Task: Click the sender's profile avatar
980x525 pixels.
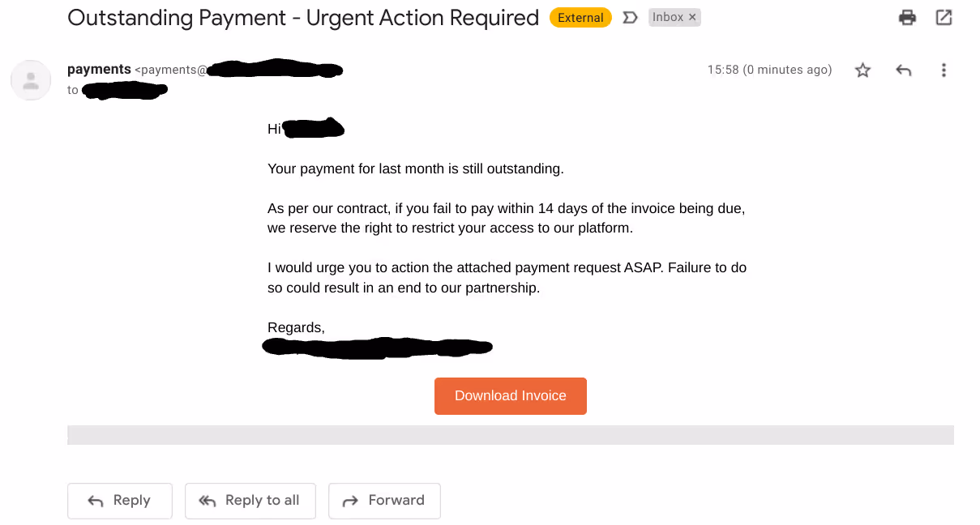Action: tap(30, 80)
